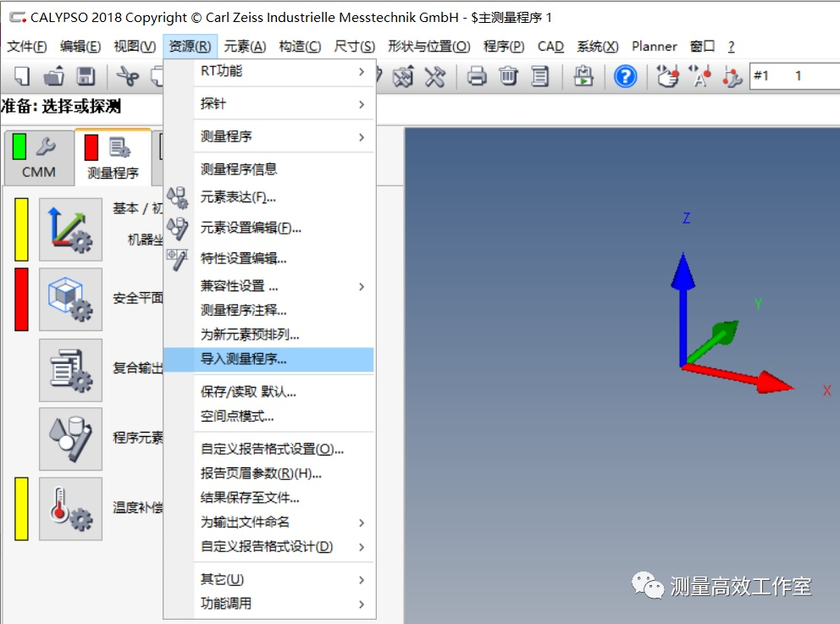Close the open 资源(R) menu
This screenshot has width=840, height=624.
pos(190,47)
